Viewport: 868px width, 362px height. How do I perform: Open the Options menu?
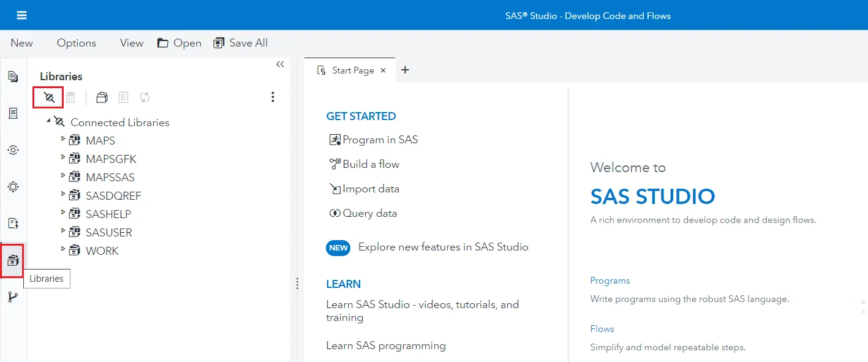click(x=77, y=43)
